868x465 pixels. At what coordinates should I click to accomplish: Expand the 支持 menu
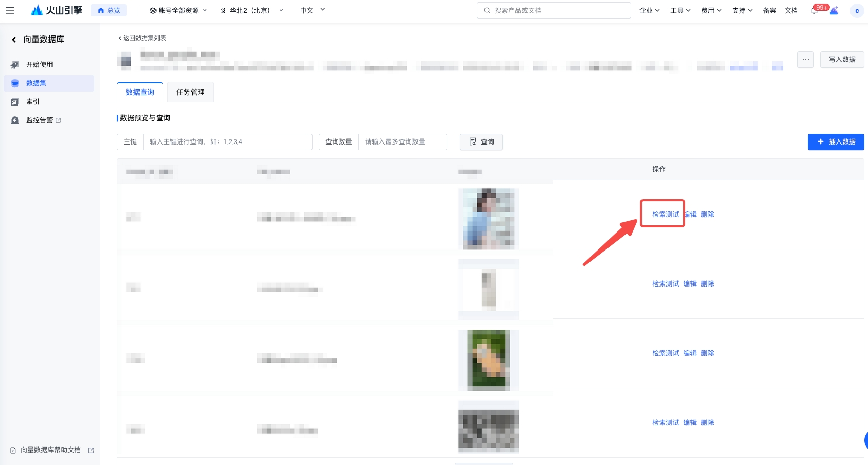tap(742, 10)
